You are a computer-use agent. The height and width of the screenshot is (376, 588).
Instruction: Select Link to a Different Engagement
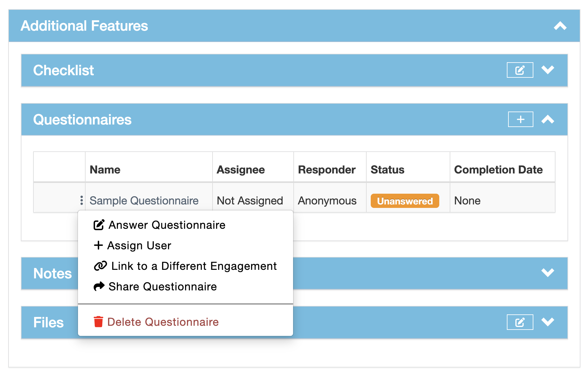click(194, 266)
